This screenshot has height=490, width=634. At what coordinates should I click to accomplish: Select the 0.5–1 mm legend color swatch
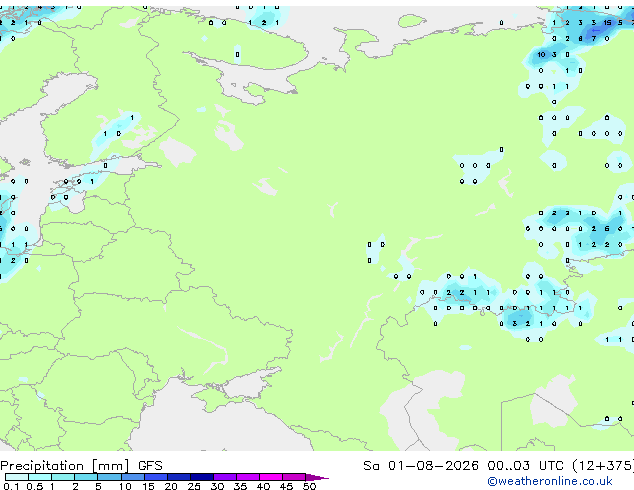[40, 477]
